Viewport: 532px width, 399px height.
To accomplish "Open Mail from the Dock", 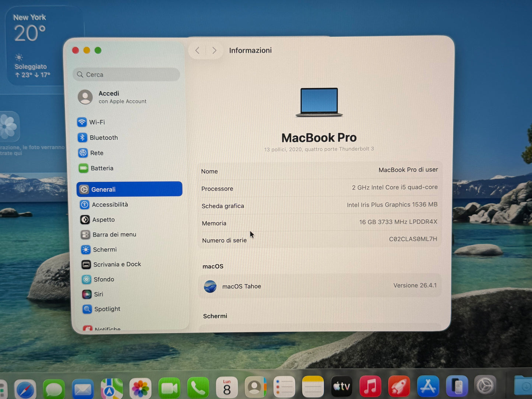I will pyautogui.click(x=83, y=389).
